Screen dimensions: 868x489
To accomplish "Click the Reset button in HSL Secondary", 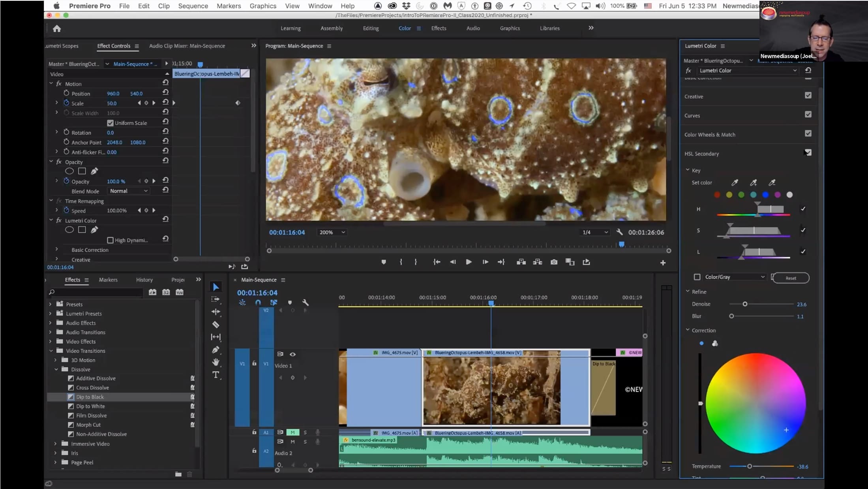I will click(791, 278).
